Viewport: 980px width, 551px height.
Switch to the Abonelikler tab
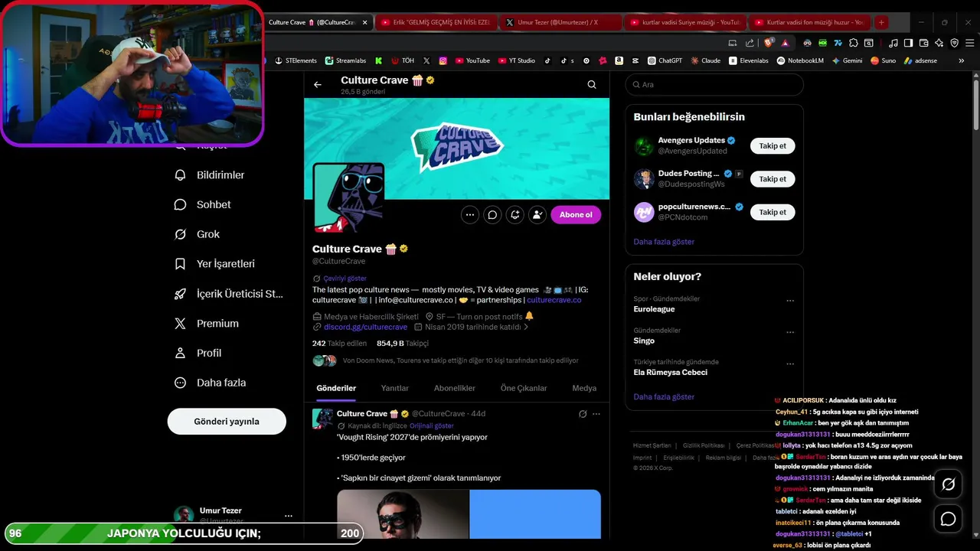455,388
